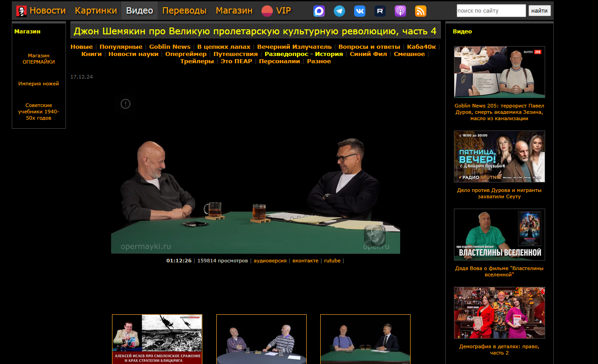Open the purple Podcasts icon
This screenshot has height=364, width=598.
(401, 11)
